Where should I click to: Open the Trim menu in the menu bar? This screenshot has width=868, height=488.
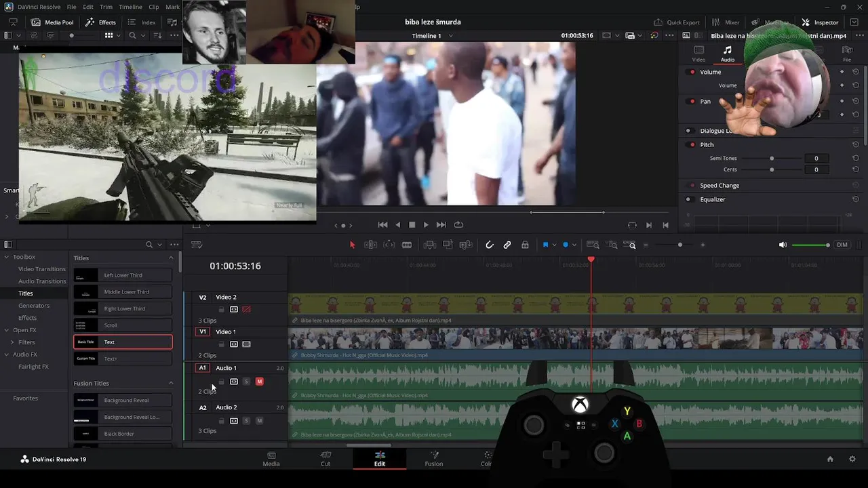click(106, 7)
